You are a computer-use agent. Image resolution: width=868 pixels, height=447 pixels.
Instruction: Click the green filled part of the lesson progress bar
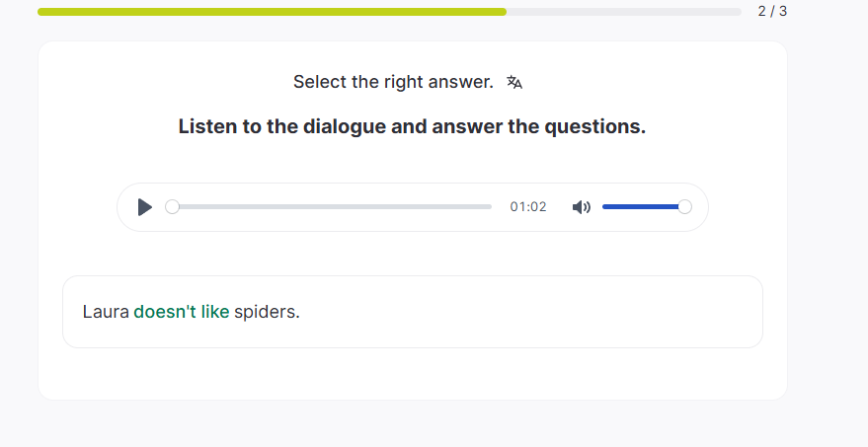coord(272,12)
